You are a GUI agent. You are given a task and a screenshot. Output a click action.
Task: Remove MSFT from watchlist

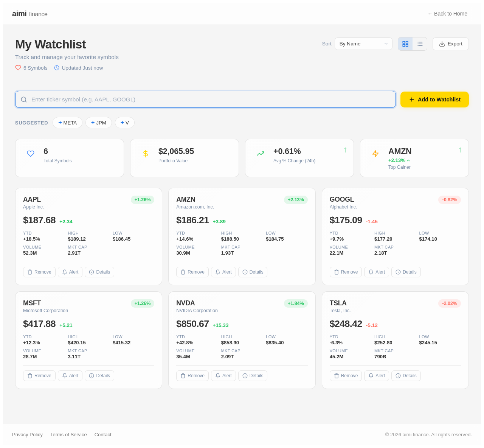point(39,376)
